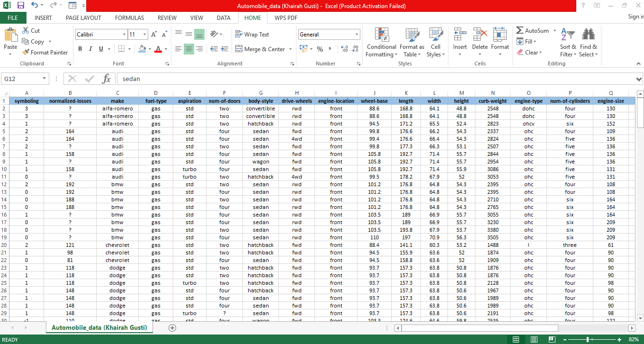
Task: Toggle Wrap Text
Action: coord(252,35)
